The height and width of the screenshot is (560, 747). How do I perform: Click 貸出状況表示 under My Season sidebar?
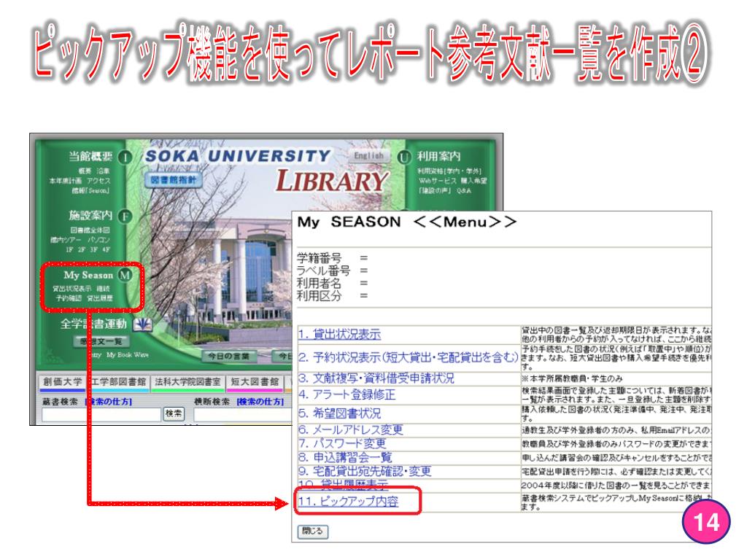pos(72,289)
